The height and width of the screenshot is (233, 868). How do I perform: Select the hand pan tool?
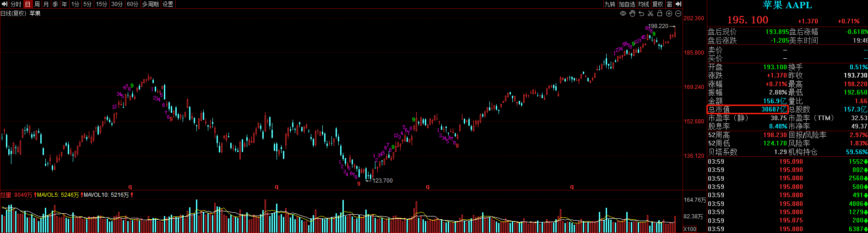[x=632, y=14]
